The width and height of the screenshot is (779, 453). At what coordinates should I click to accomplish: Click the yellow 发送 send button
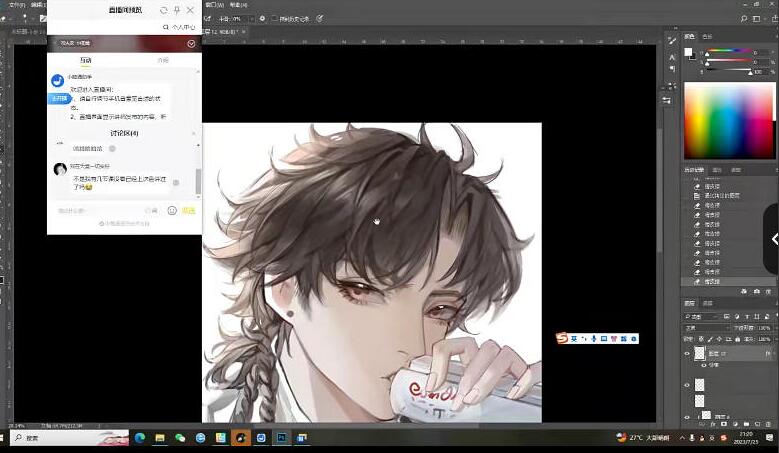pyautogui.click(x=189, y=211)
